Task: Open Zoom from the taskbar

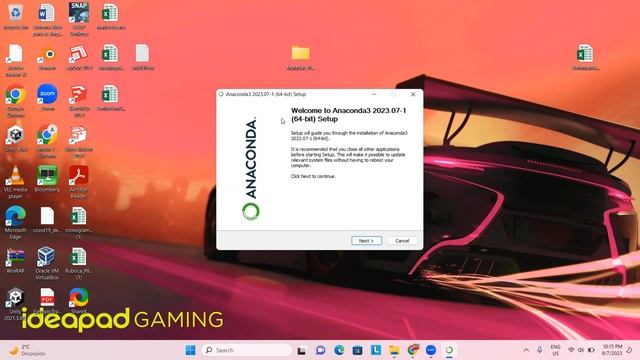Action: pos(431,350)
